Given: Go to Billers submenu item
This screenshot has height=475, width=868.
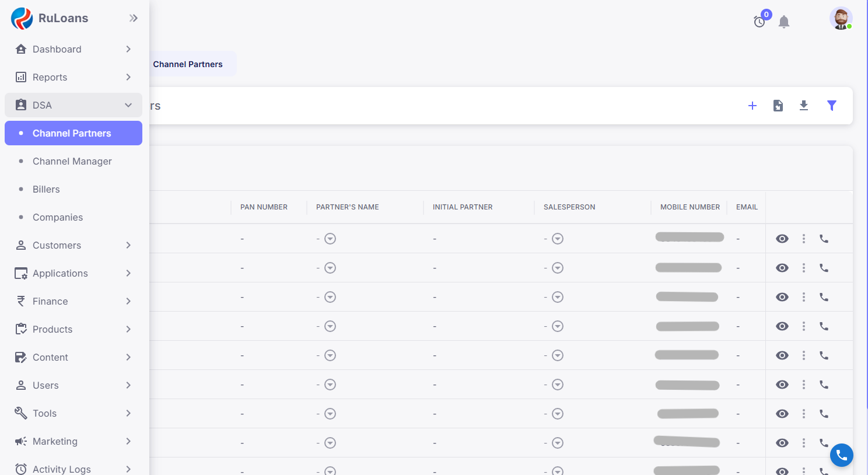Looking at the screenshot, I should 46,189.
